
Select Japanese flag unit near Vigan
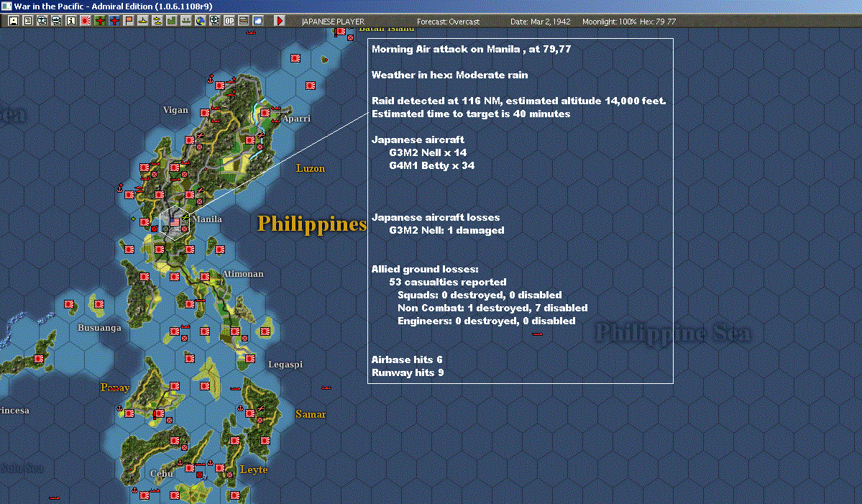tap(204, 113)
